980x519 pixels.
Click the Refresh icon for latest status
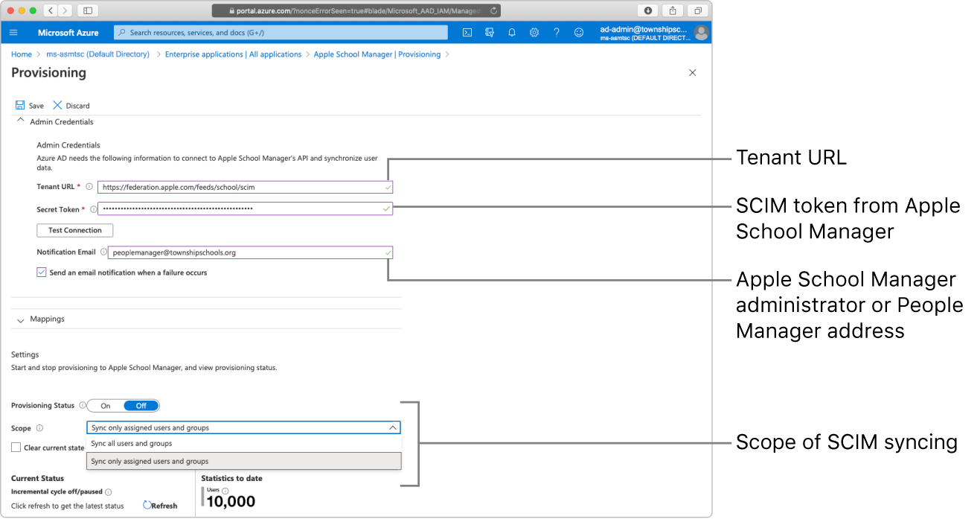tap(160, 505)
